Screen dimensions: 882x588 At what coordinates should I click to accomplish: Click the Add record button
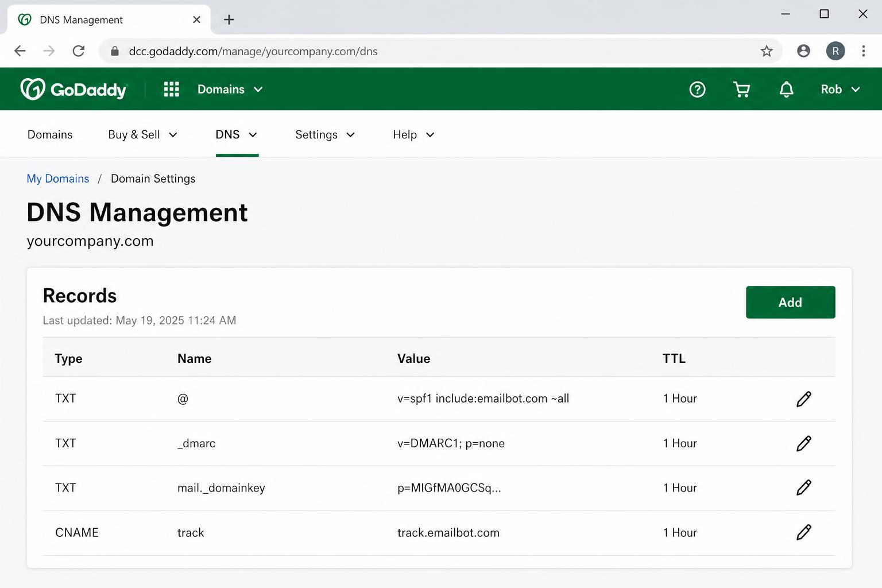coord(790,302)
